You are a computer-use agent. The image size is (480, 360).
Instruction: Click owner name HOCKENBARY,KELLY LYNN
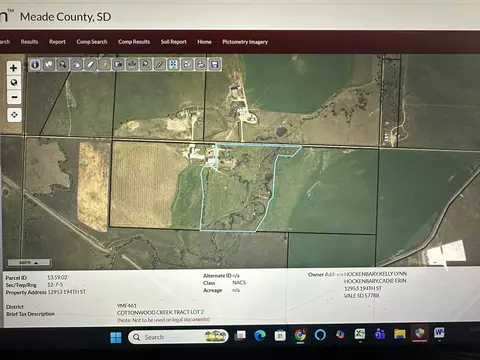coord(375,274)
